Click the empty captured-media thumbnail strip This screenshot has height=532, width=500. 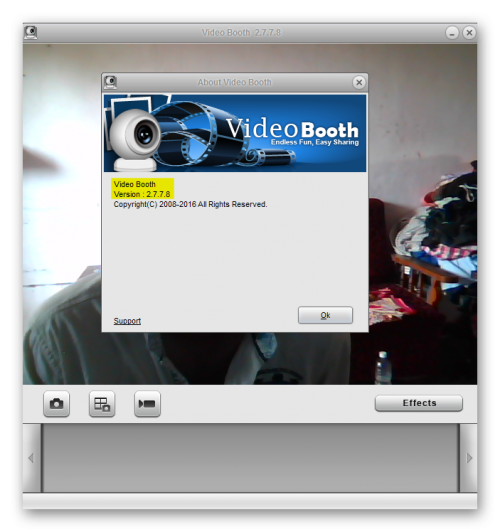(x=250, y=458)
